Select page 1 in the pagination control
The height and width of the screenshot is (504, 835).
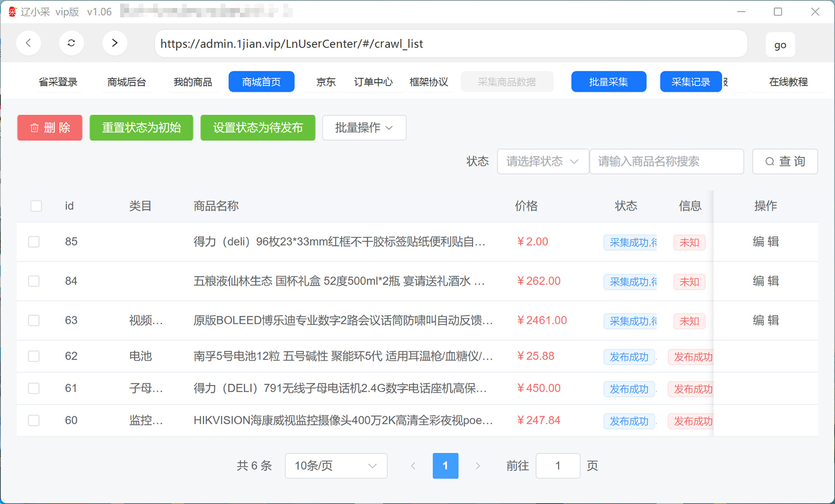(445, 465)
